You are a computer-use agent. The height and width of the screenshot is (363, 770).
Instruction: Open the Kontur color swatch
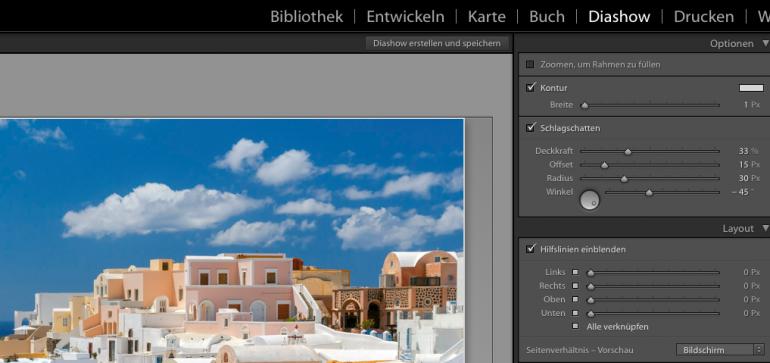751,88
